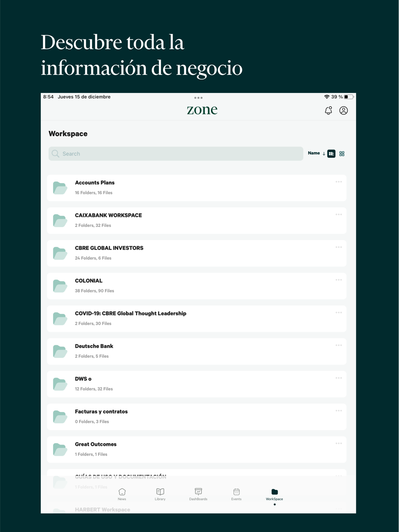Click '0 Folders, 3 Files' text
Image resolution: width=399 pixels, height=532 pixels.
[x=92, y=422]
